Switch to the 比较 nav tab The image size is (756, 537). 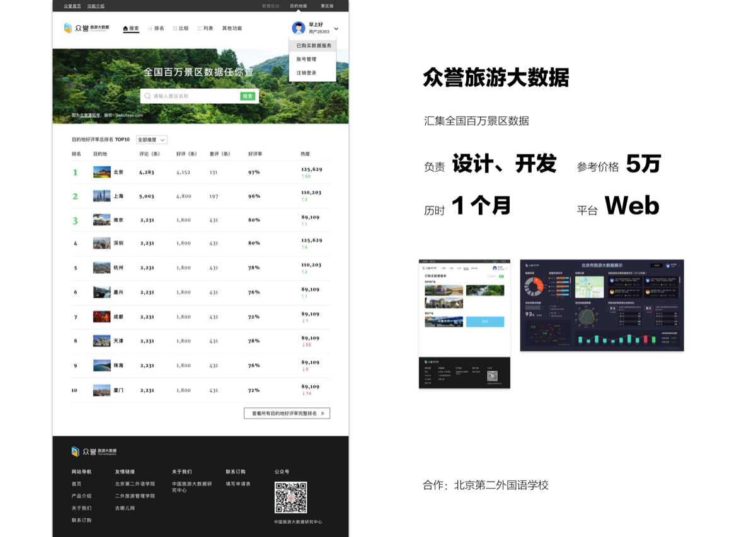pyautogui.click(x=181, y=28)
